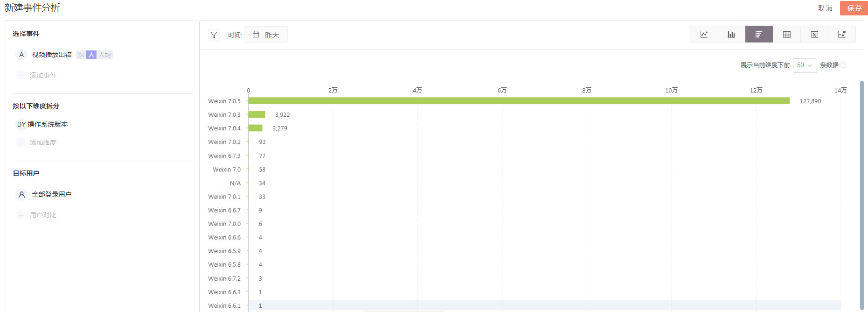868x312 pixels.
Task: Open the 昨天 date picker
Action: [266, 35]
